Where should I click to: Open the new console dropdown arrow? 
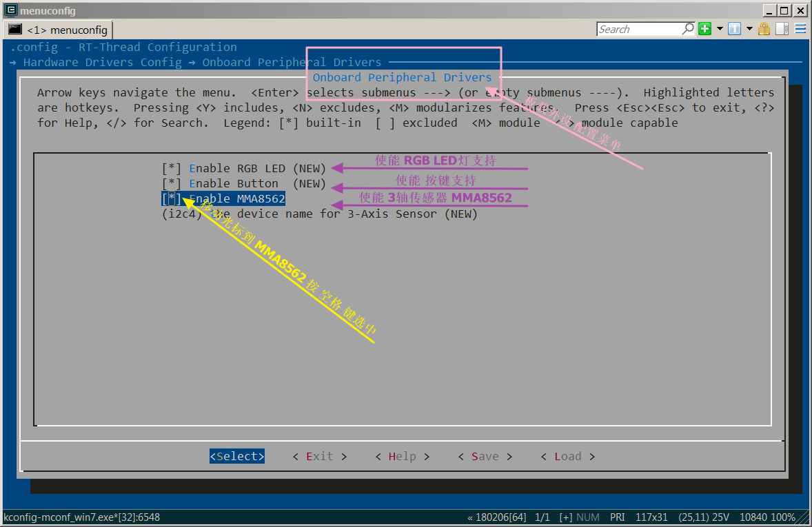[720, 29]
